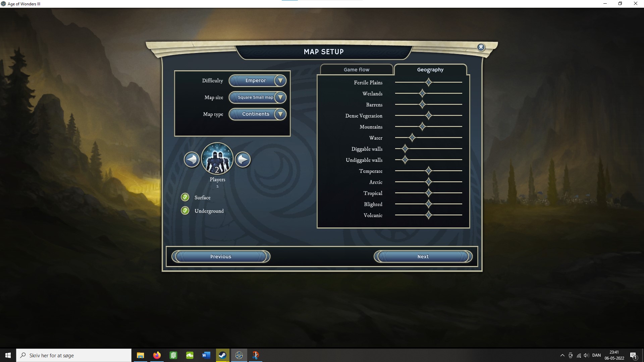Select the Geography tab
Viewport: 644px width, 362px height.
point(430,69)
